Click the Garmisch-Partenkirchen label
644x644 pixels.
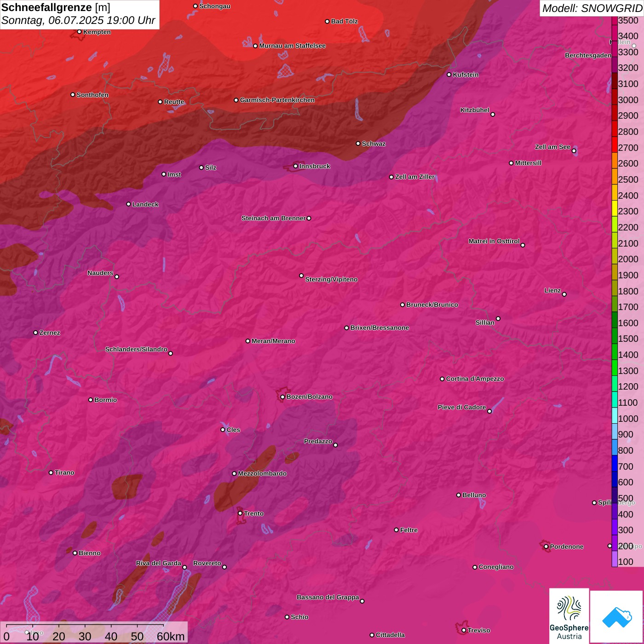[277, 100]
